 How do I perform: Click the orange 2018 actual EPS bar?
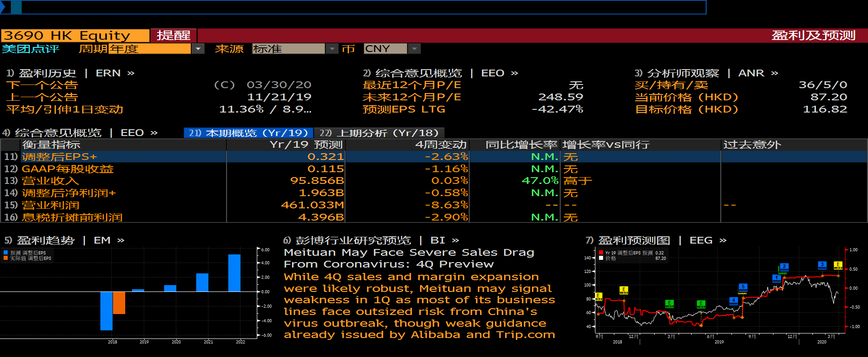coord(119,303)
